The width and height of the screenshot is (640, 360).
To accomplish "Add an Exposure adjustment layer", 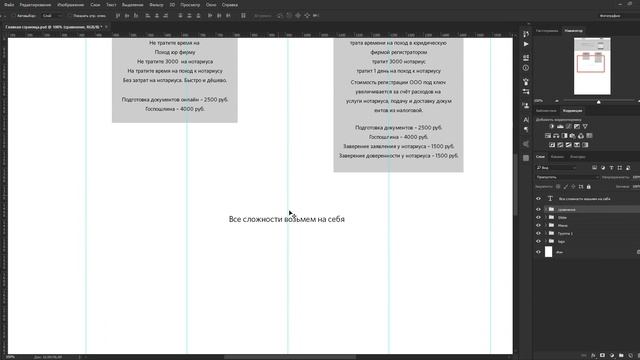I will pos(577,127).
